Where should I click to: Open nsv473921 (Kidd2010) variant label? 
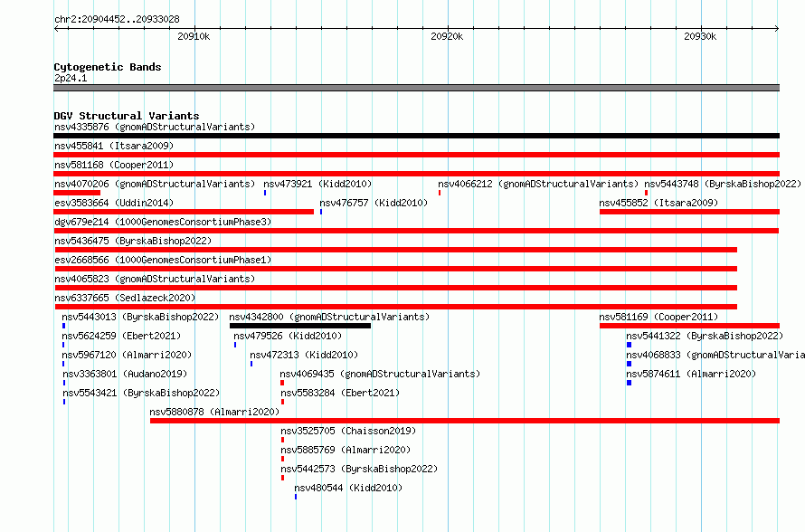point(317,184)
